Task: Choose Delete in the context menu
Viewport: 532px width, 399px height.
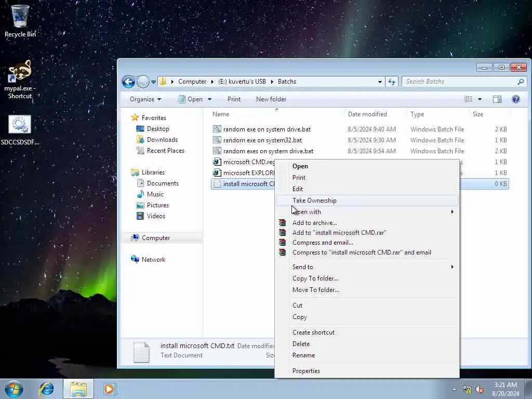Action: pos(367,344)
